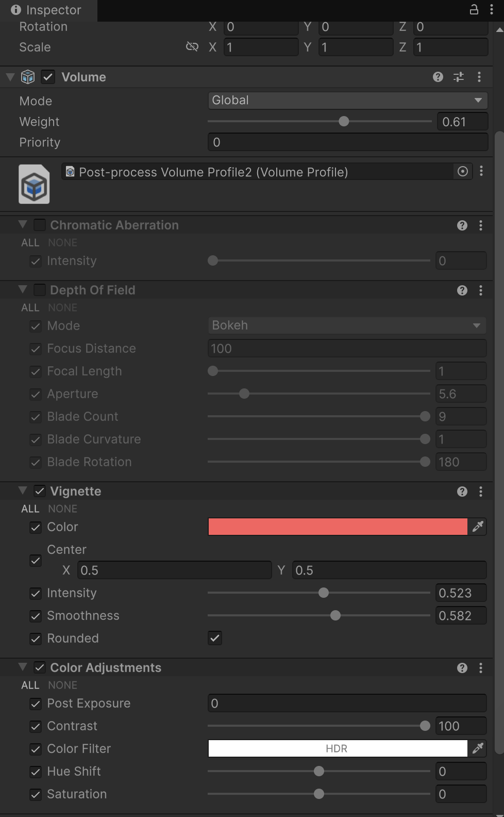
Task: Click the Inspector lock icon
Action: 474,9
